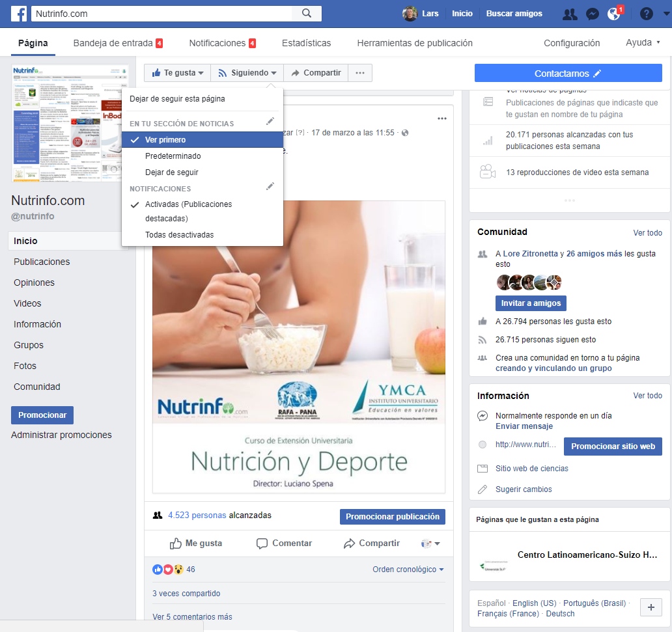Screen dimensions: 672x632
Task: Open friend requests icon
Action: tap(569, 13)
